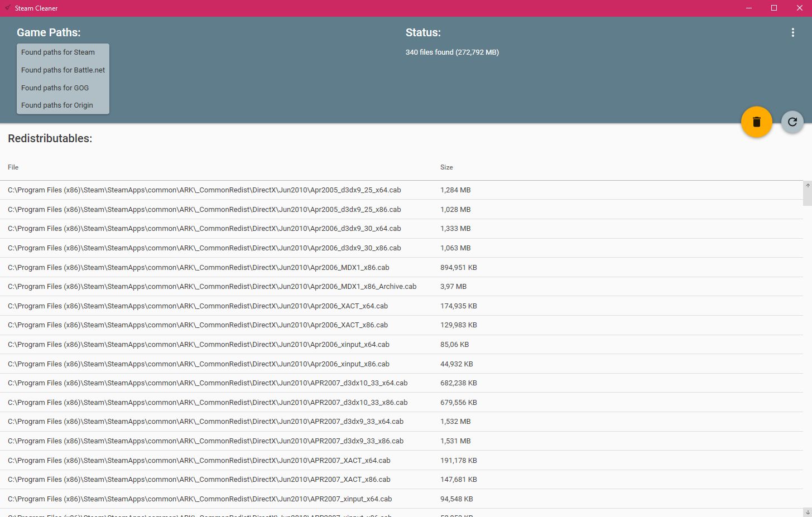Open the three-dot options menu
812x517 pixels.
[x=792, y=33]
